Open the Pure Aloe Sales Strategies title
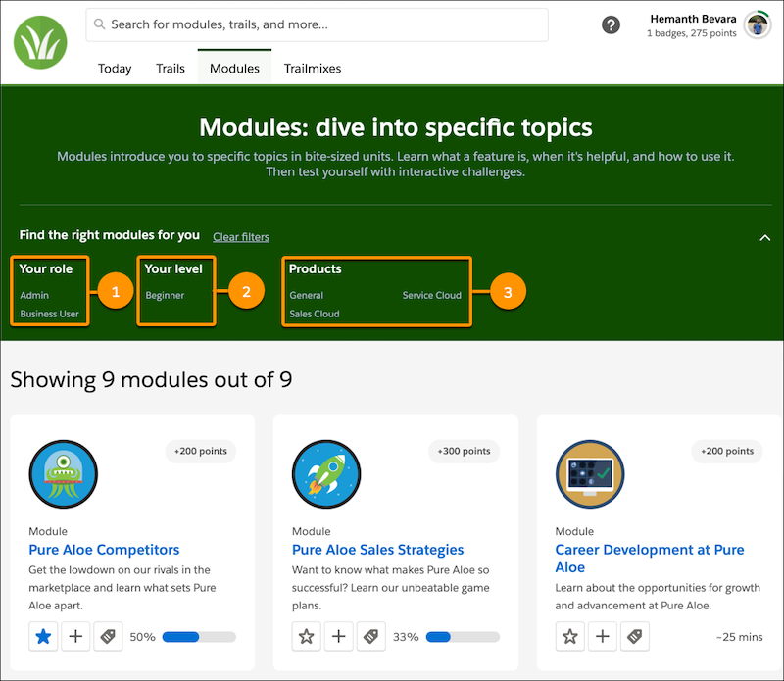Screen dimensions: 784x681 (378, 550)
